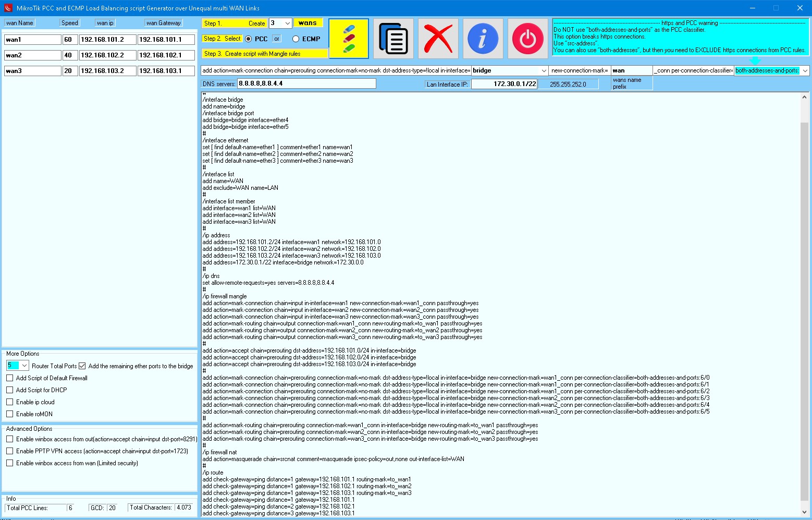Image resolution: width=812 pixels, height=520 pixels.
Task: Enable Add Script for DHCP checkbox
Action: click(9, 390)
